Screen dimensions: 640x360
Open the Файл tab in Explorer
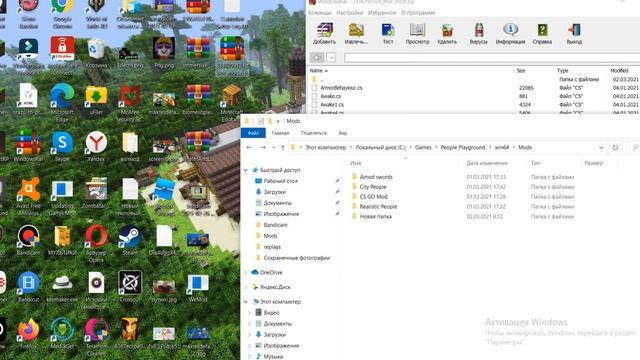click(253, 133)
